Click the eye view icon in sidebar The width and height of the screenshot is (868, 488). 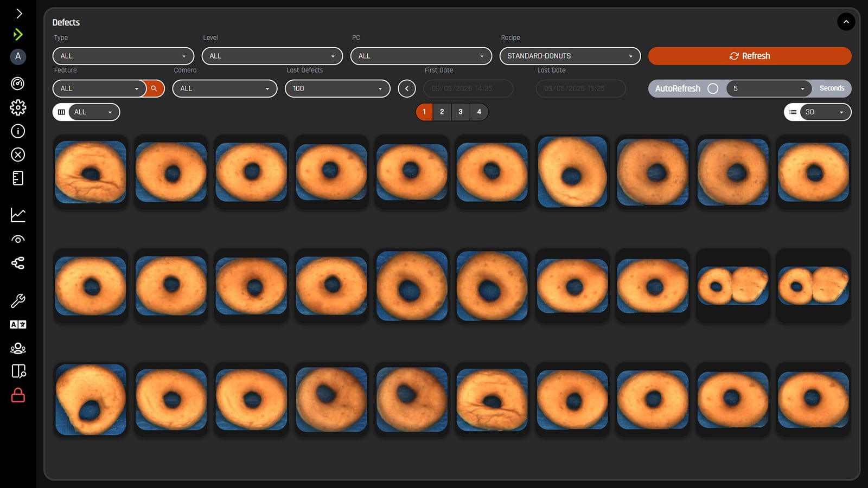pos(18,239)
